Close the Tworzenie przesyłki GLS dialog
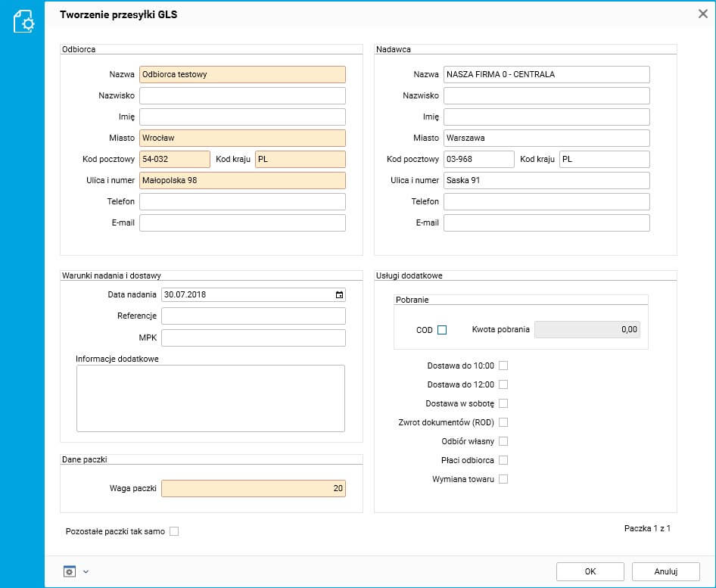 click(702, 14)
